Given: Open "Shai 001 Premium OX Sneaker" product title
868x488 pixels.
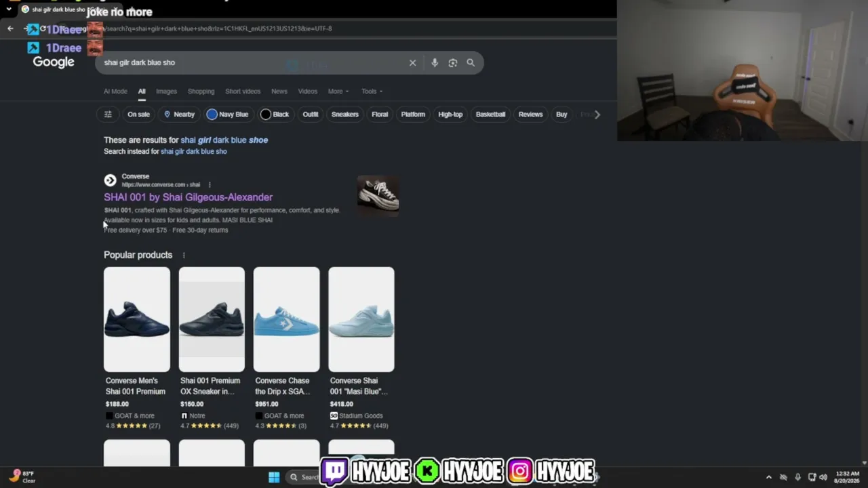Looking at the screenshot, I should point(210,386).
